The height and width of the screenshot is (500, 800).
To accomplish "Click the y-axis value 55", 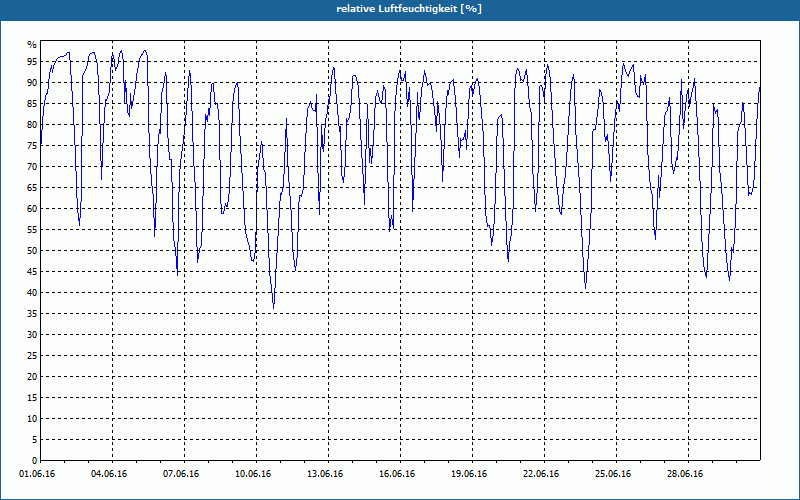I will pos(32,230).
